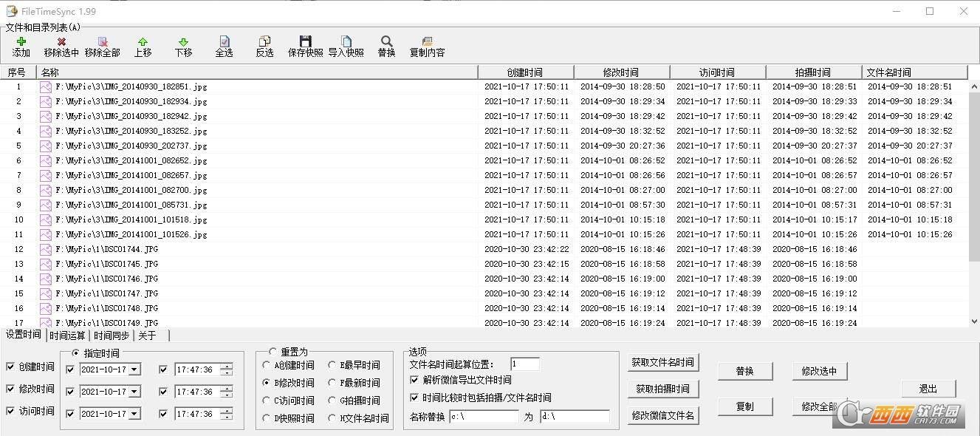Click the 复制 button
Viewport: 980px width, 436px height.
click(x=744, y=406)
